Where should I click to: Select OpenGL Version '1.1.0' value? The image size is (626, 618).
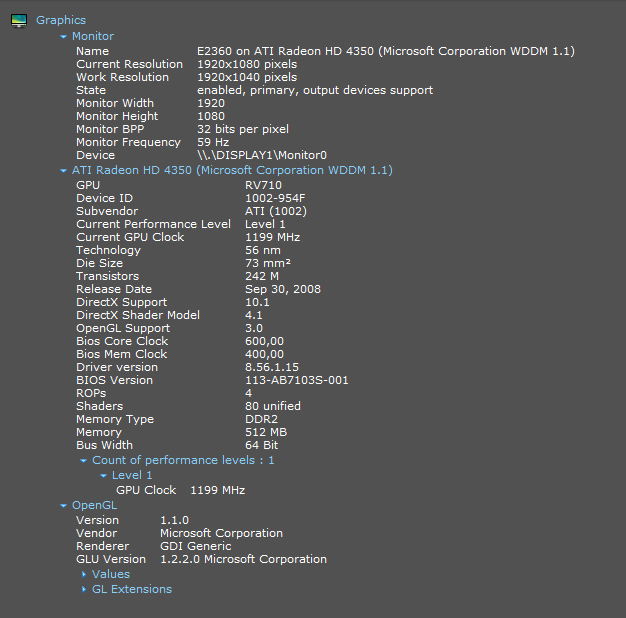(x=174, y=520)
